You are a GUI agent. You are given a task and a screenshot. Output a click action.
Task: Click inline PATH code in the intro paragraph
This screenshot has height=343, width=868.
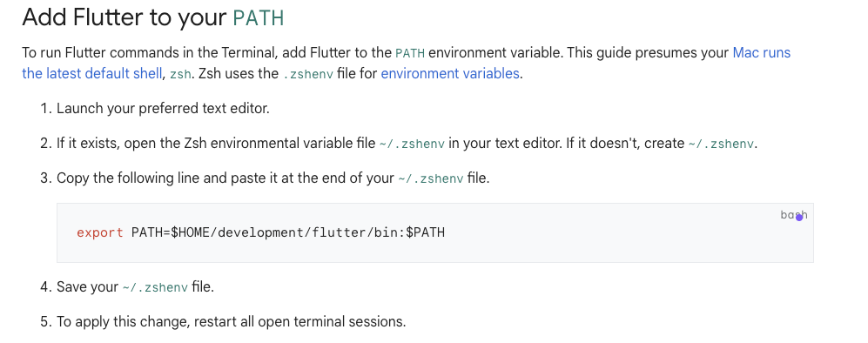click(x=410, y=54)
